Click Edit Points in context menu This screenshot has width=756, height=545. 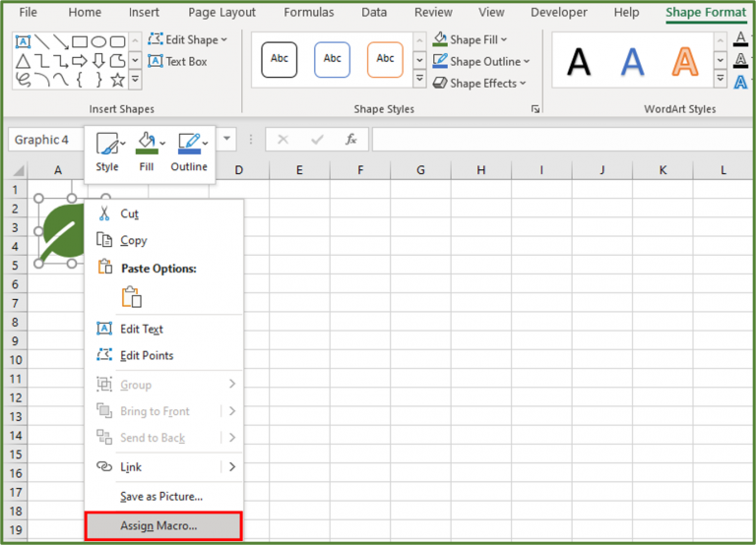point(147,355)
